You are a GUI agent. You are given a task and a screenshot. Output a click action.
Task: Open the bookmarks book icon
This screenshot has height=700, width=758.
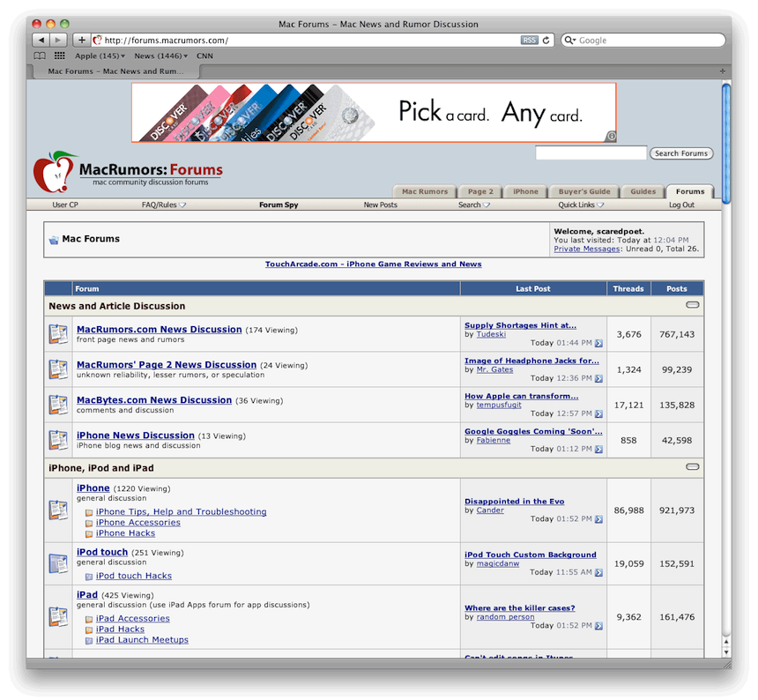(x=40, y=56)
